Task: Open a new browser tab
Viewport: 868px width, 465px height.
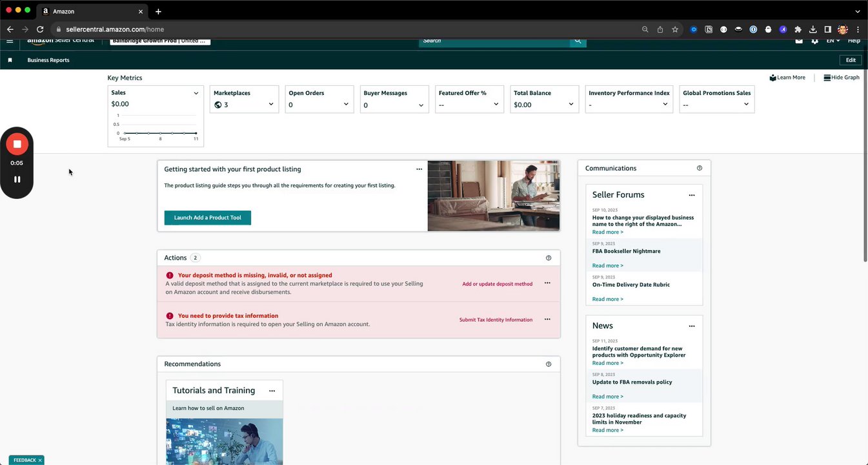Action: [x=158, y=11]
